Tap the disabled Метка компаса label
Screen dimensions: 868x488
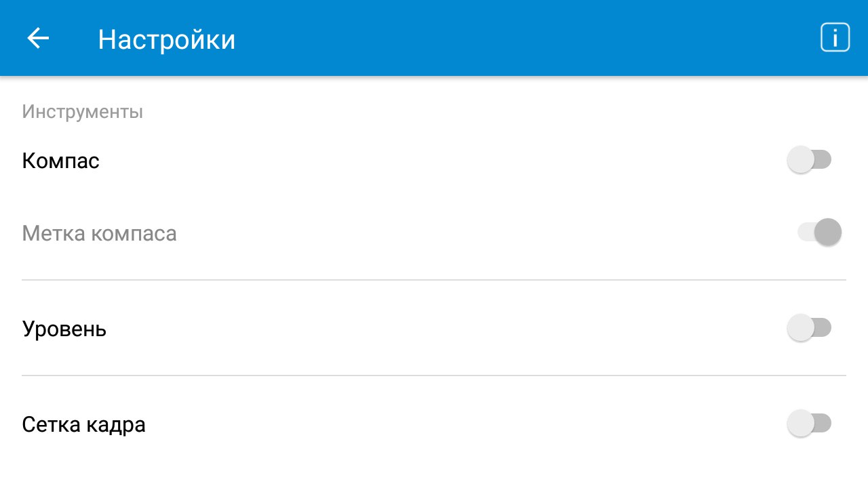tap(99, 234)
